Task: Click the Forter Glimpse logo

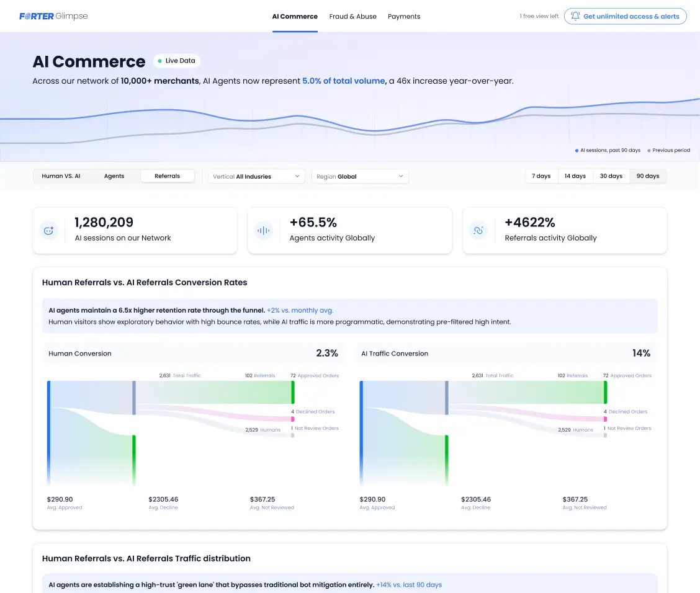Action: pyautogui.click(x=53, y=16)
